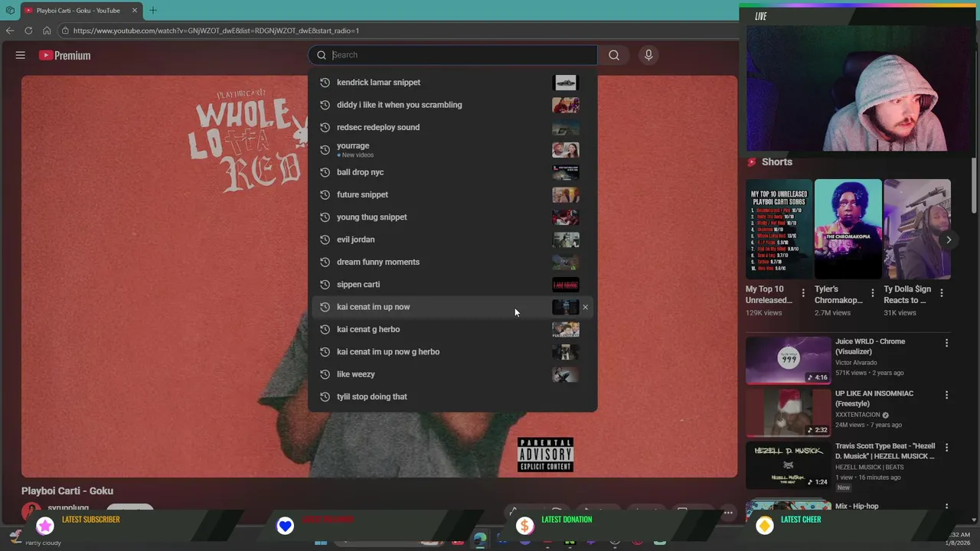This screenshot has height=551, width=980.
Task: Open the YouTube hamburger guide menu
Action: [21, 55]
